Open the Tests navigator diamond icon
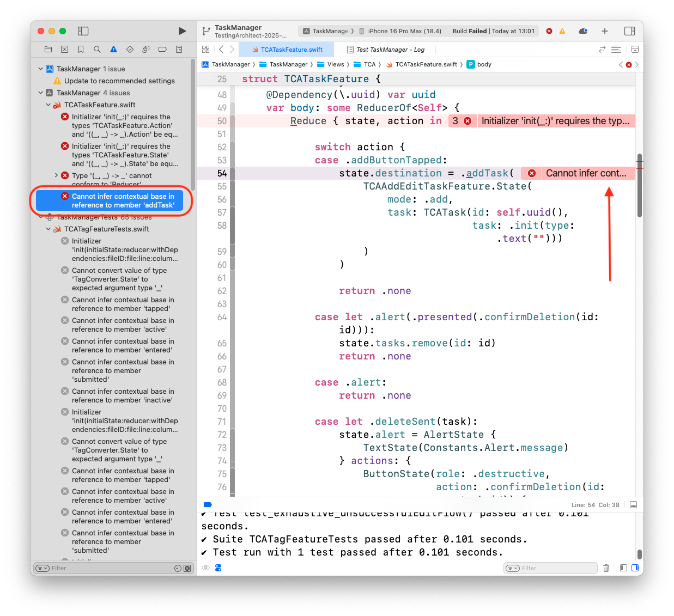674x616 pixels. coord(130,50)
